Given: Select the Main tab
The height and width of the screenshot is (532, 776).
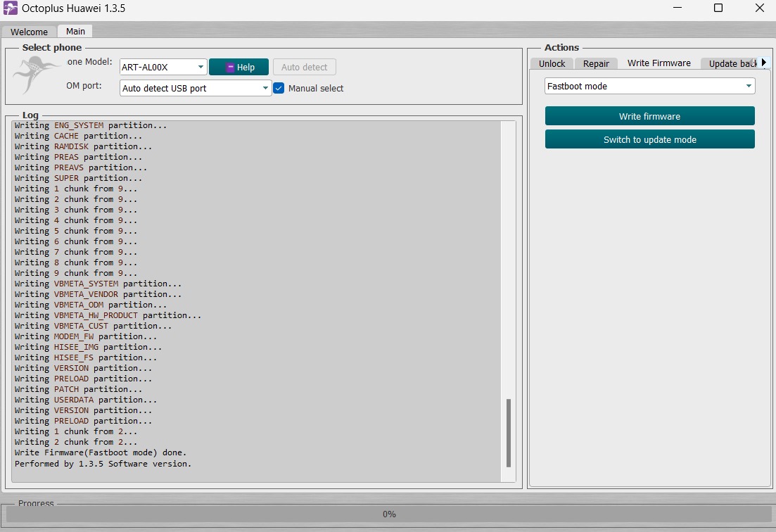Looking at the screenshot, I should tap(75, 31).
